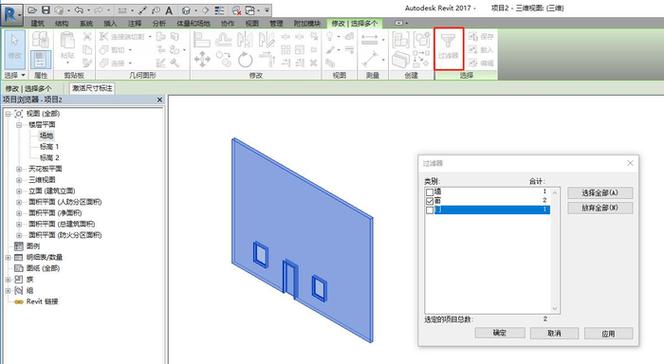Image resolution: width=664 pixels, height=364 pixels.
Task: Select the Modify arrow tool in ribbon
Action: coord(15,49)
